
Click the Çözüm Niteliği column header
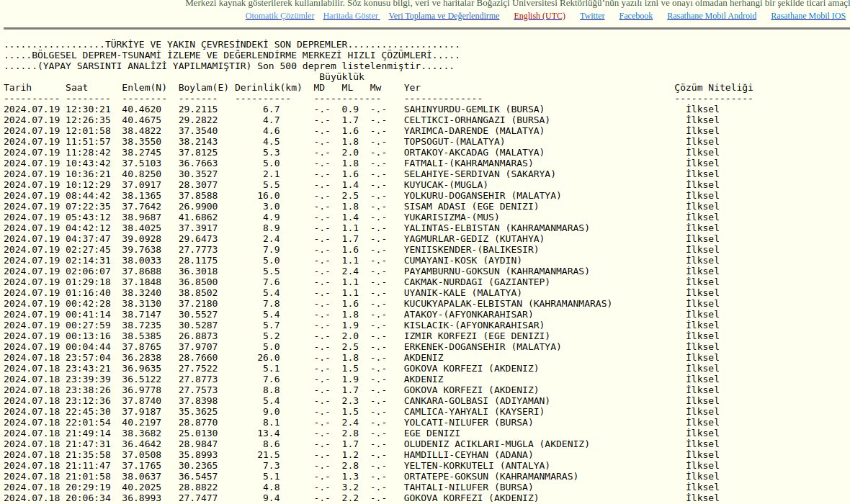pos(713,88)
